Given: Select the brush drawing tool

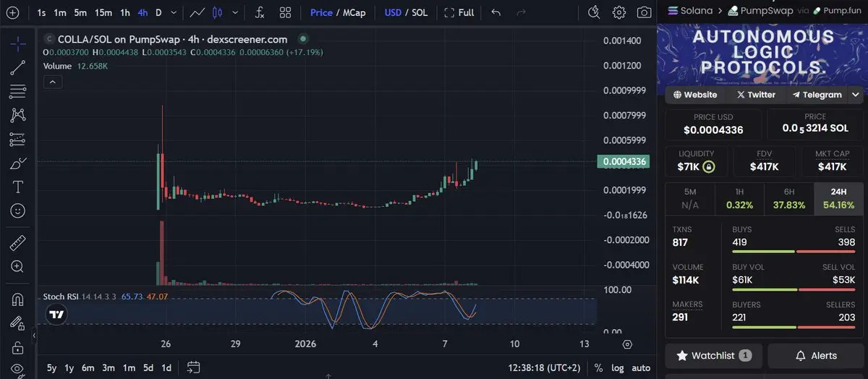Looking at the screenshot, I should 18,163.
